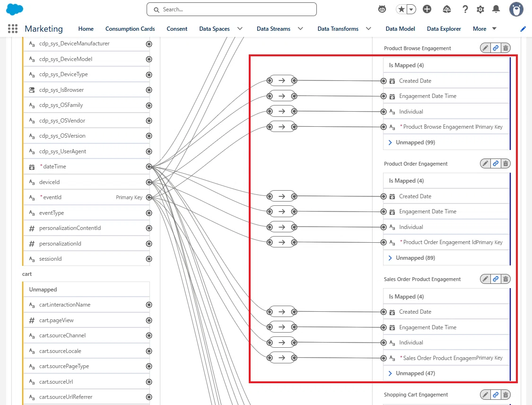Open the Data Transforms dropdown chevron
The width and height of the screenshot is (532, 405).
pyautogui.click(x=368, y=29)
